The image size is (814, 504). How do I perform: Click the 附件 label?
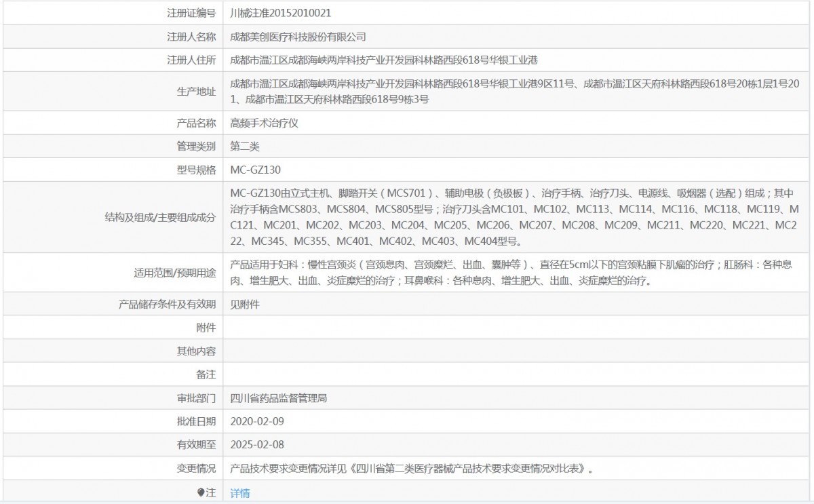(206, 328)
